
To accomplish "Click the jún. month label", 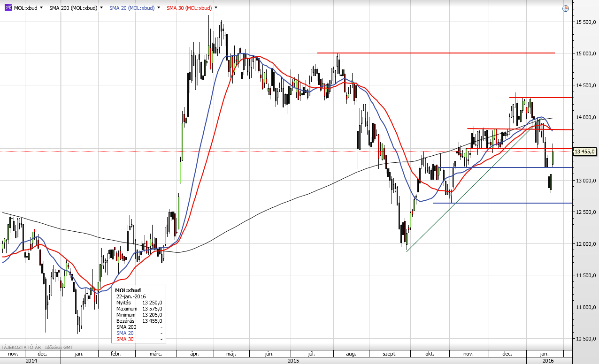I will click(x=269, y=353).
